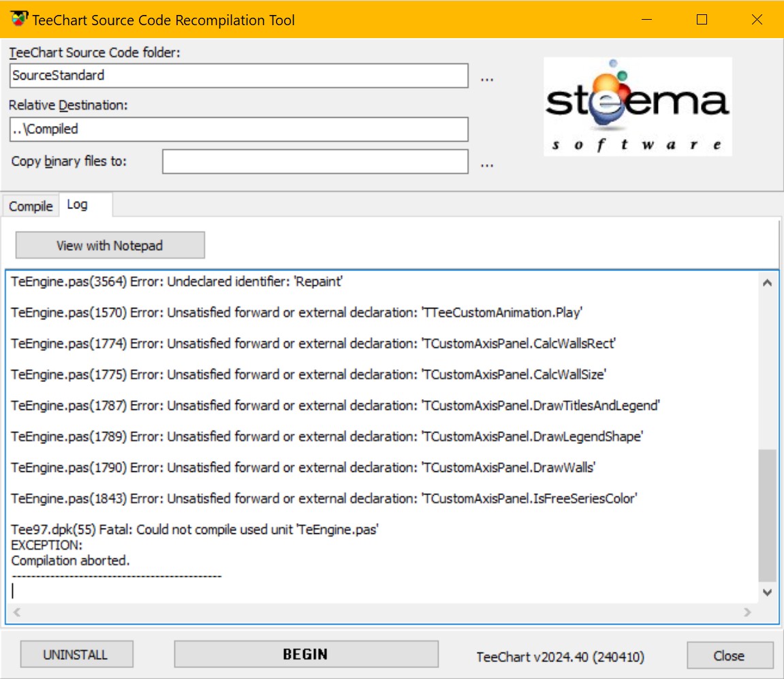Click the DrawWalls error line

(303, 467)
